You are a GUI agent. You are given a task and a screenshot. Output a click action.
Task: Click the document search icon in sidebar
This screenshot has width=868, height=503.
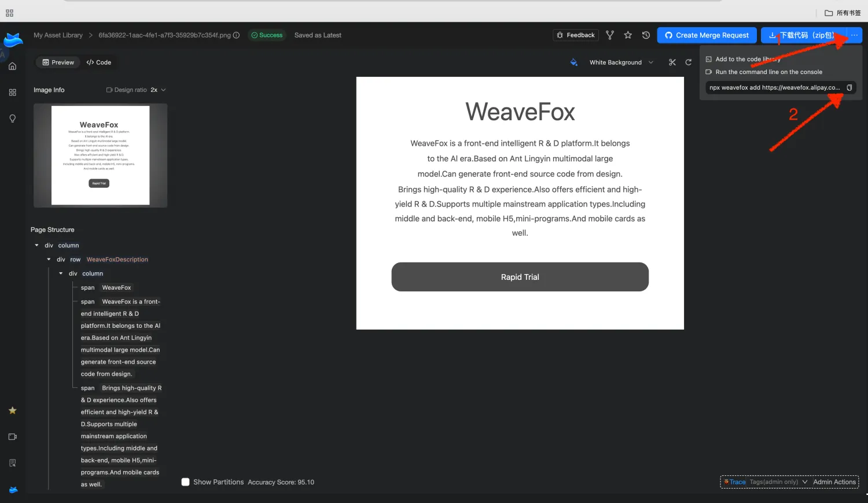click(x=12, y=463)
